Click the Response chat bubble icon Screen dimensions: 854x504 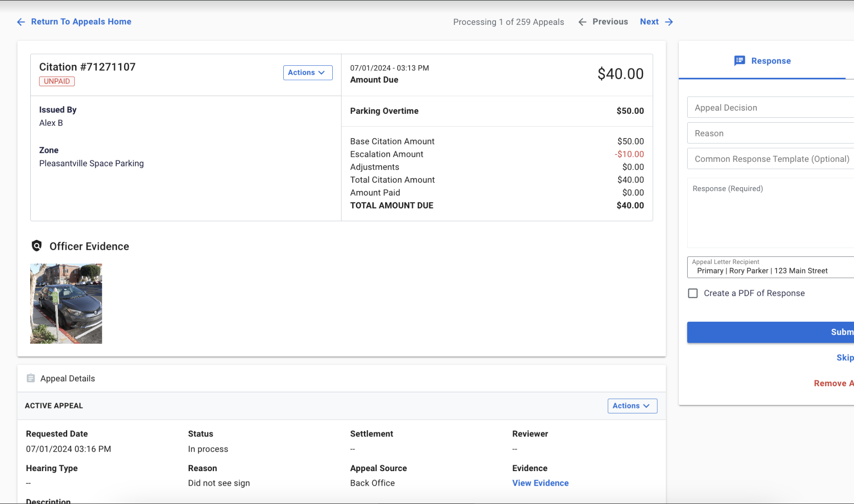739,61
